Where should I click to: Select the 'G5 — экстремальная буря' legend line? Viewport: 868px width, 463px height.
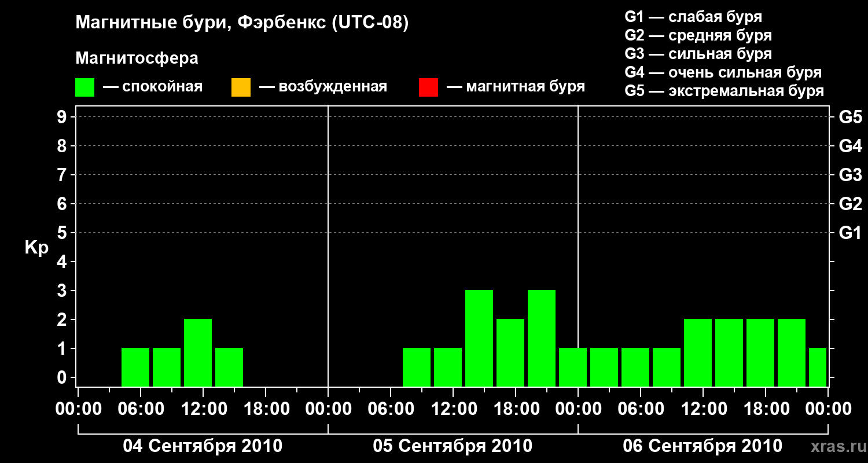click(724, 91)
